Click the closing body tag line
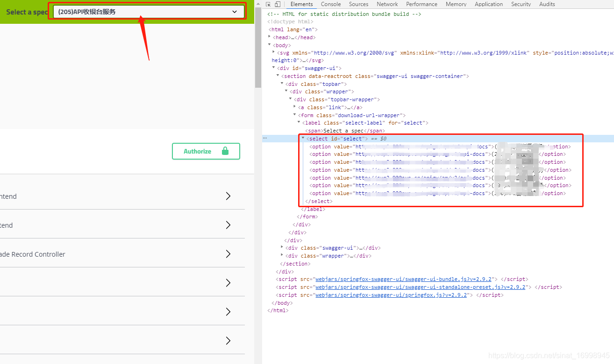Image resolution: width=614 pixels, height=364 pixels. point(282,303)
